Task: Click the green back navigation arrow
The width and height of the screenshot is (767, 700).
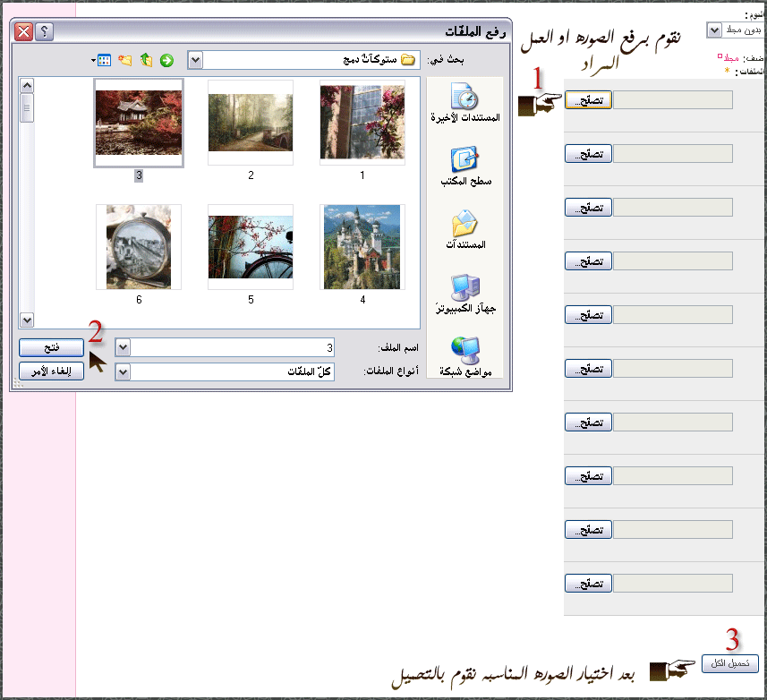Action: [166, 60]
